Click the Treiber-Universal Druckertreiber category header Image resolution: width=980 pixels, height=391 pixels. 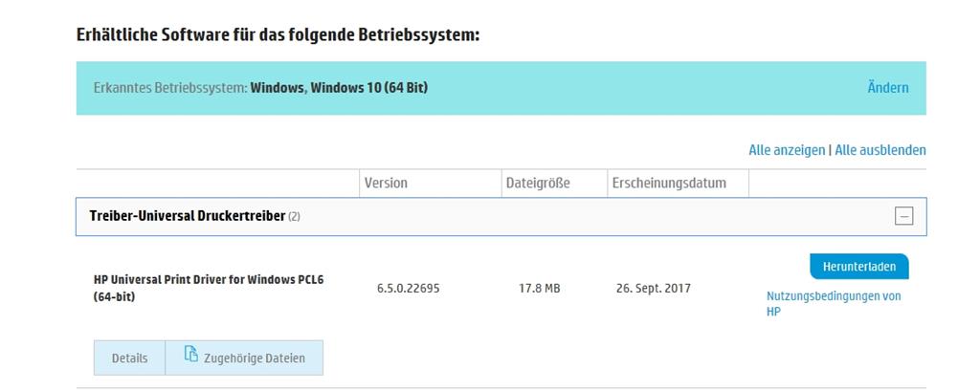501,216
